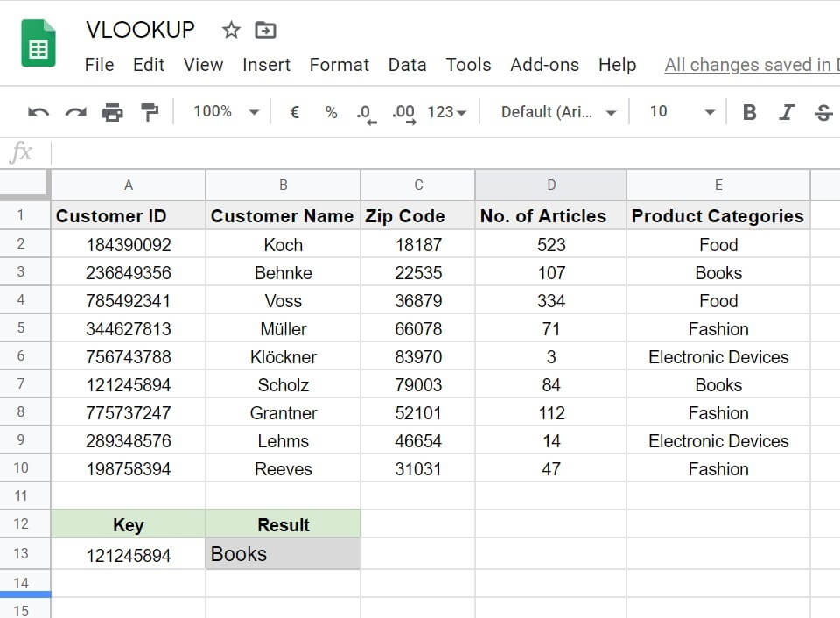Click the Customer ID header cell

click(129, 216)
